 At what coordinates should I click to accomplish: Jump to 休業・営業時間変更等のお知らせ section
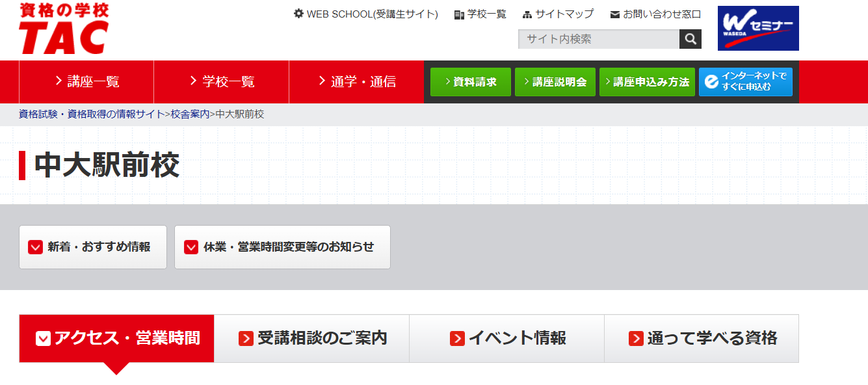point(282,247)
